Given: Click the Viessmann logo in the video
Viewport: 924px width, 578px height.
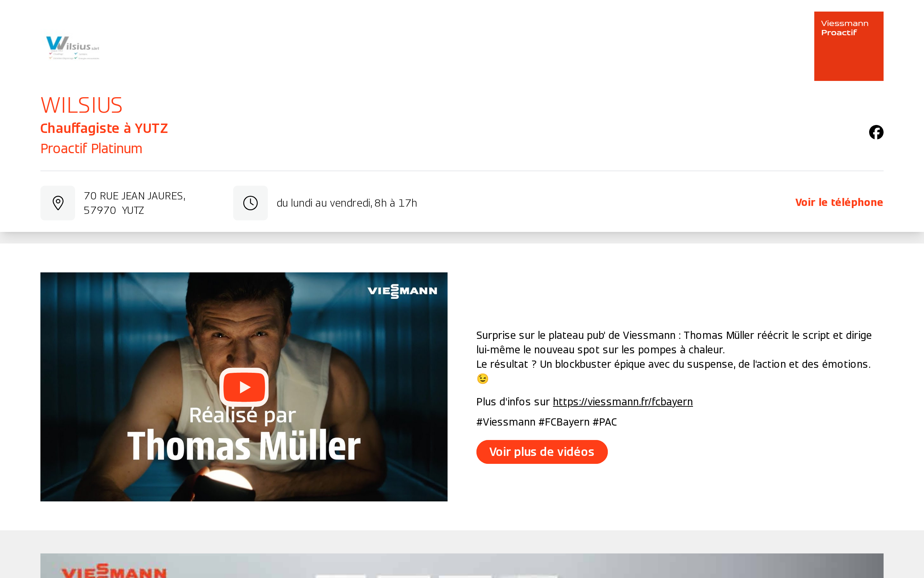Looking at the screenshot, I should click(402, 291).
